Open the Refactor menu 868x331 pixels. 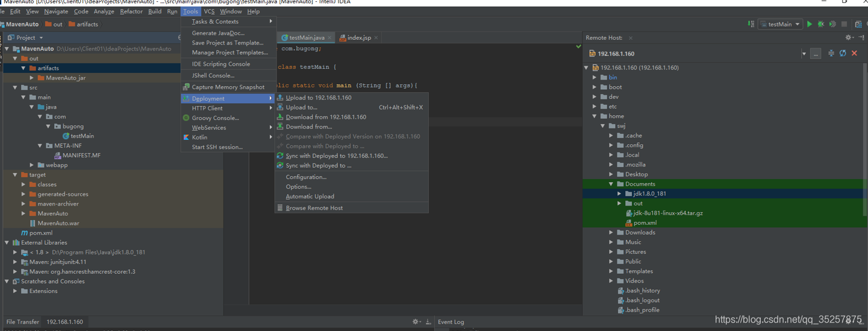(x=131, y=11)
